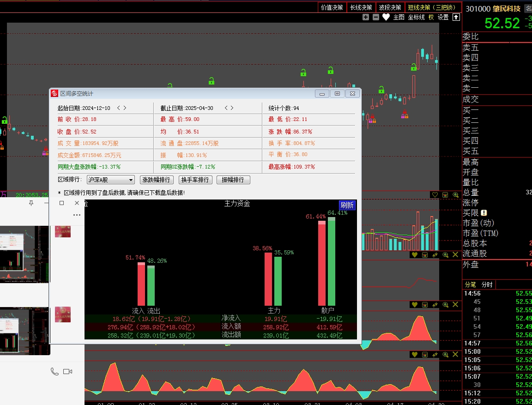Viewport: 532px width, 405px height.
Task: Click 刷新 button in 主力资金 panel
Action: click(x=347, y=205)
